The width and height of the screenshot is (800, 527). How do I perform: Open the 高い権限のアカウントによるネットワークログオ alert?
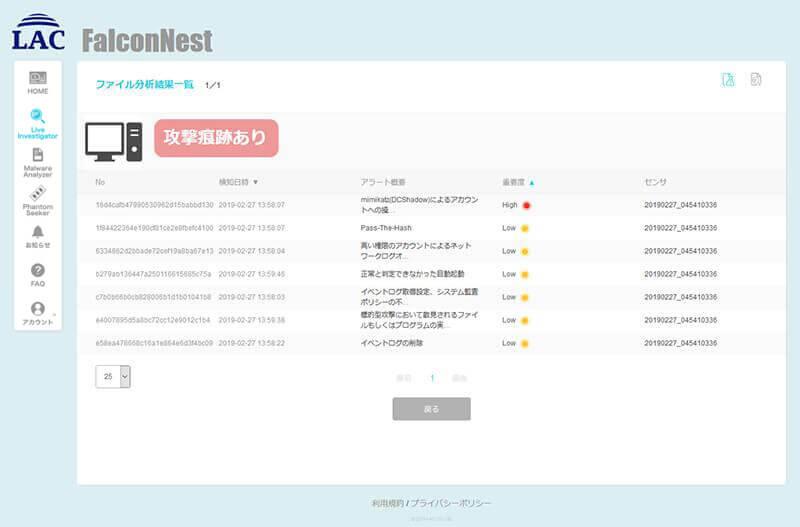tap(416, 251)
